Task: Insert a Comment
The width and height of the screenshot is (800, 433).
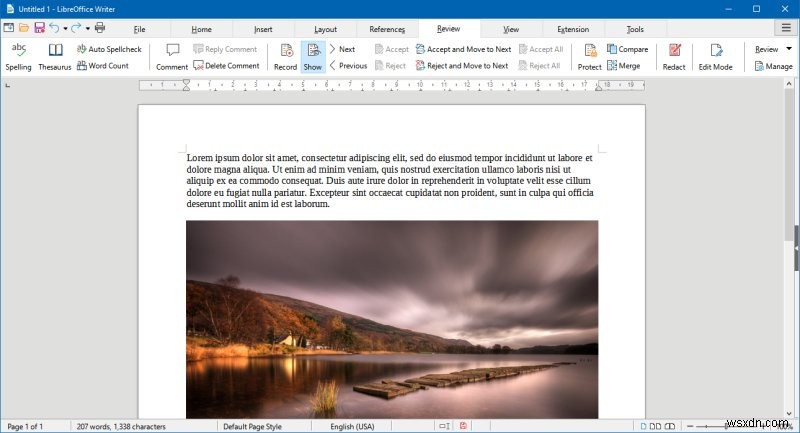Action: pyautogui.click(x=172, y=57)
